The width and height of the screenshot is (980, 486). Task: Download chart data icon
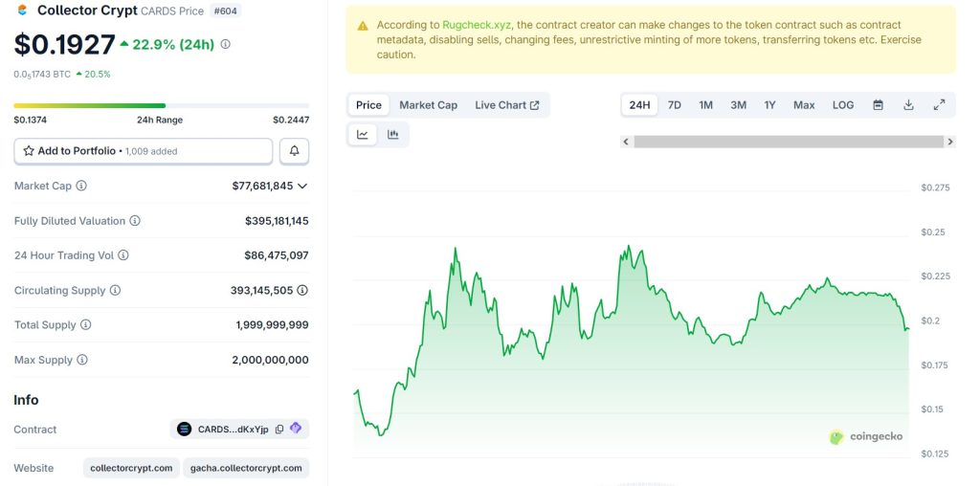click(x=908, y=105)
